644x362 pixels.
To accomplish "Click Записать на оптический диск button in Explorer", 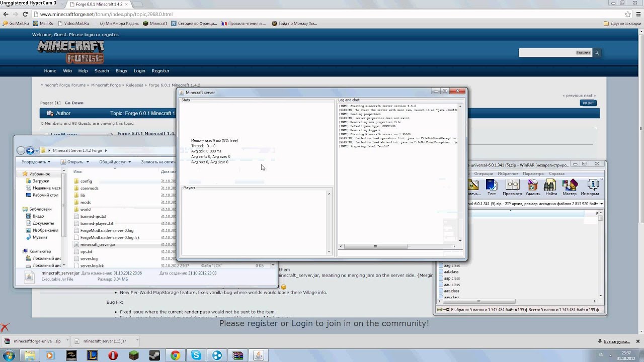I will click(158, 162).
